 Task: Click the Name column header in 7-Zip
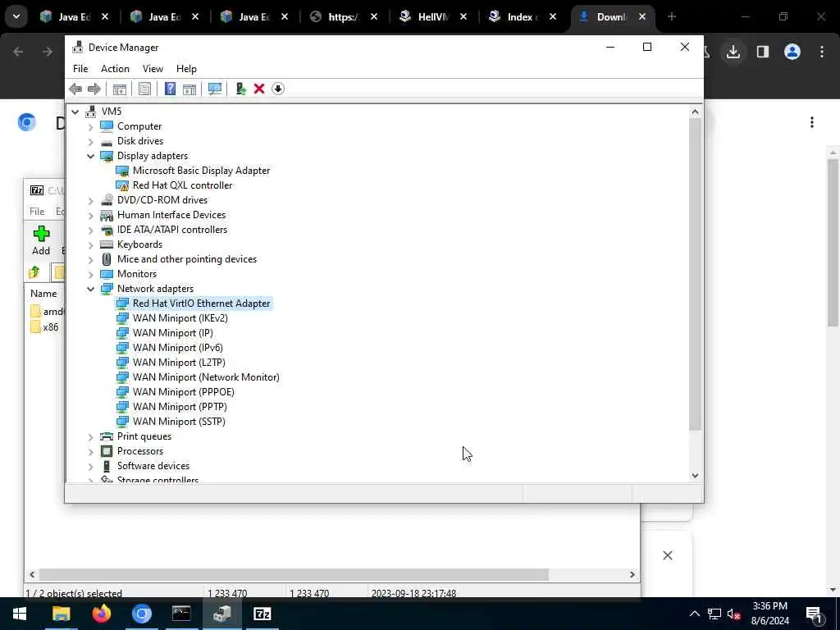click(43, 294)
